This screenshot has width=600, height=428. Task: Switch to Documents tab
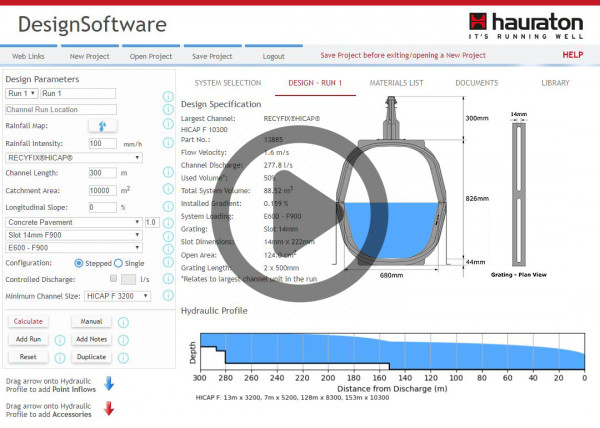click(477, 83)
